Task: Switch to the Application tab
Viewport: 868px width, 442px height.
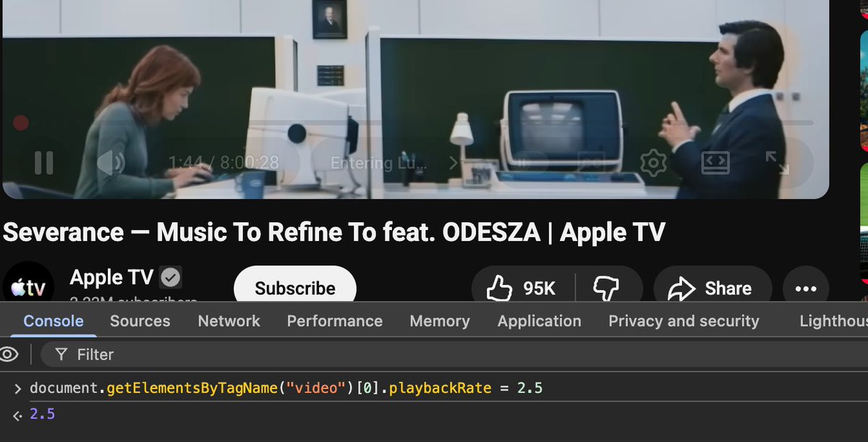Action: (540, 321)
